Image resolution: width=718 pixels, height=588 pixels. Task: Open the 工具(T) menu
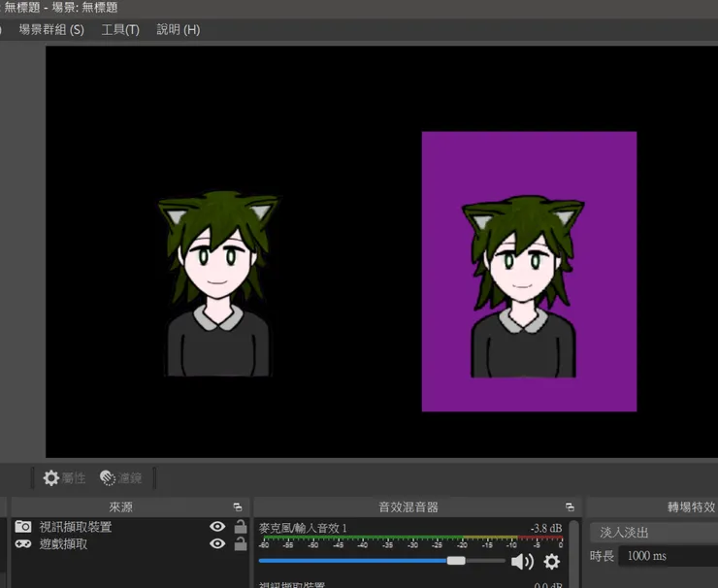(120, 29)
